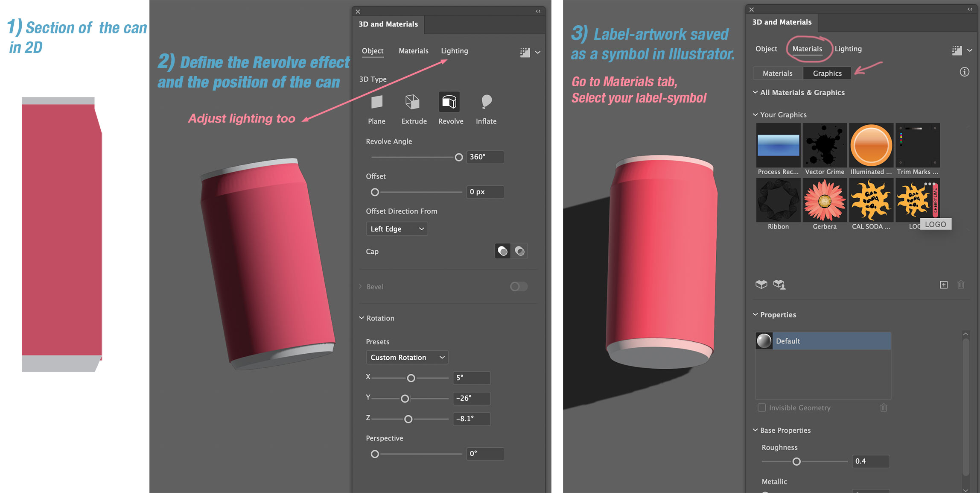Click the info icon in Materials panel
Screen dimensions: 980x493
[x=964, y=72]
